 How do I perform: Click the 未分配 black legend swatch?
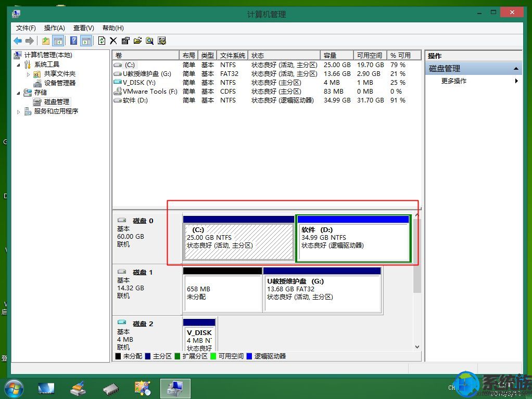click(x=118, y=356)
